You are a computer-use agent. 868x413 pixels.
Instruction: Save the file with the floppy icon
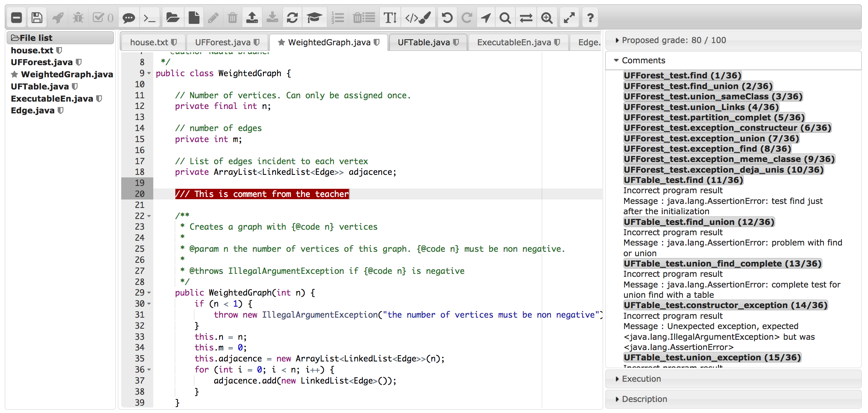click(x=37, y=18)
